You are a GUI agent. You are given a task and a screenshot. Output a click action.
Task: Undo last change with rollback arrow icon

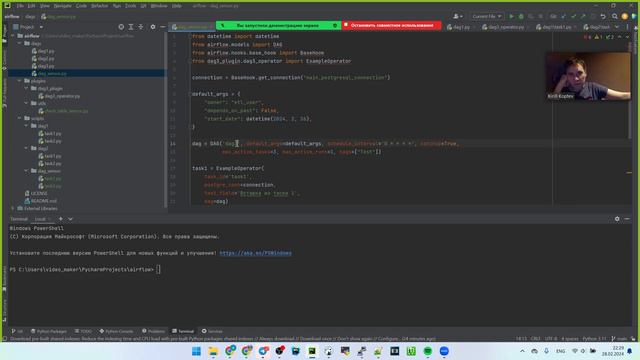(x=603, y=16)
